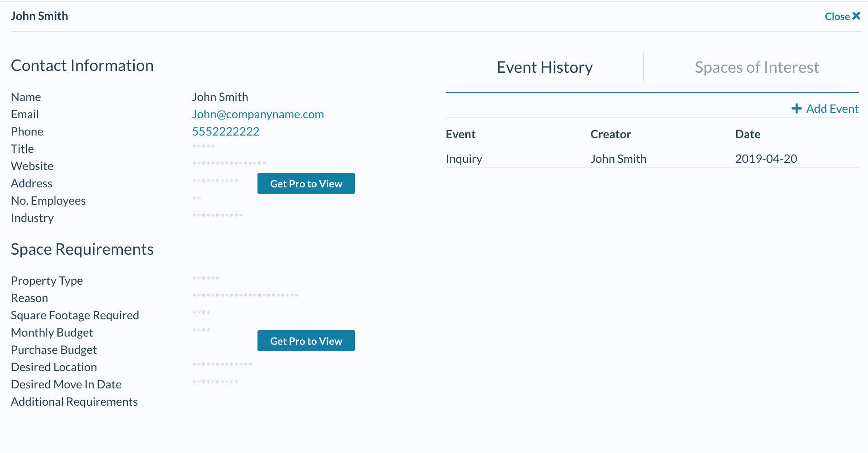Click the plus icon beside Add Event

click(x=796, y=109)
